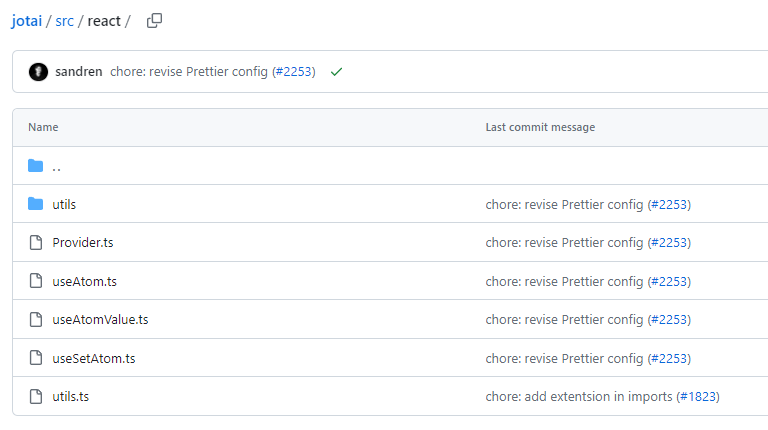
Task: Click the utils folder icon
Action: pos(36,204)
